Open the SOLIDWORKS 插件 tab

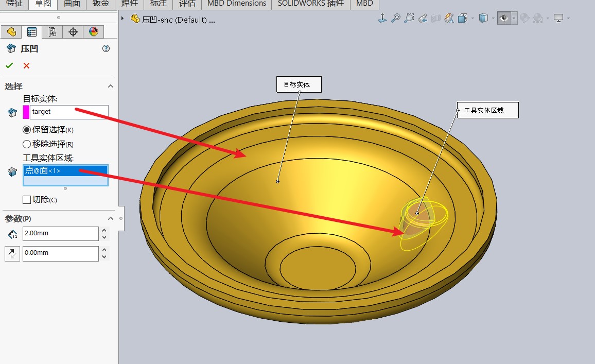tap(311, 4)
